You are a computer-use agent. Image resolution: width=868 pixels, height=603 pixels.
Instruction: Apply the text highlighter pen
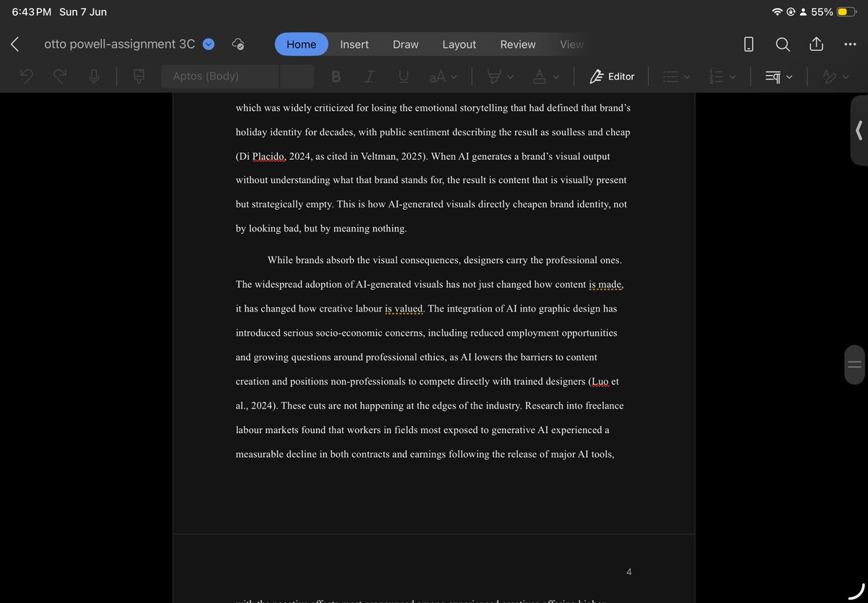(494, 76)
